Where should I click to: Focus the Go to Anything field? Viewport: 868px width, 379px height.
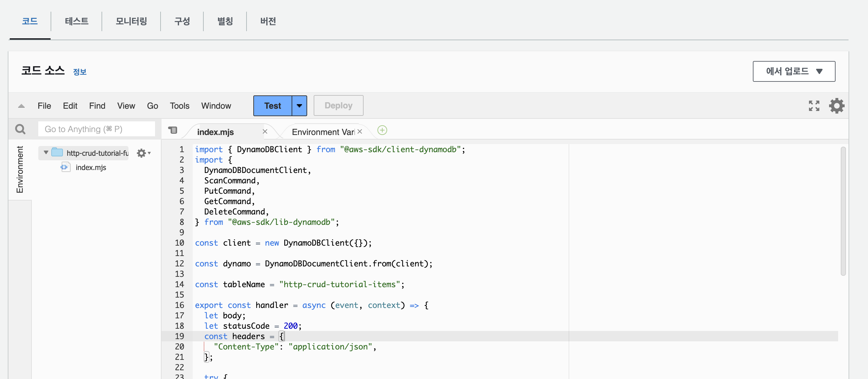96,129
